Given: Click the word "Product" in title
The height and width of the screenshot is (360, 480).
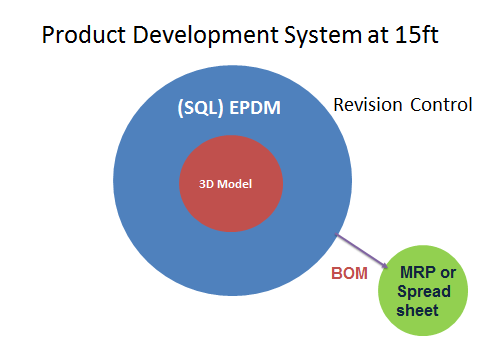Looking at the screenshot, I should 84,35.
